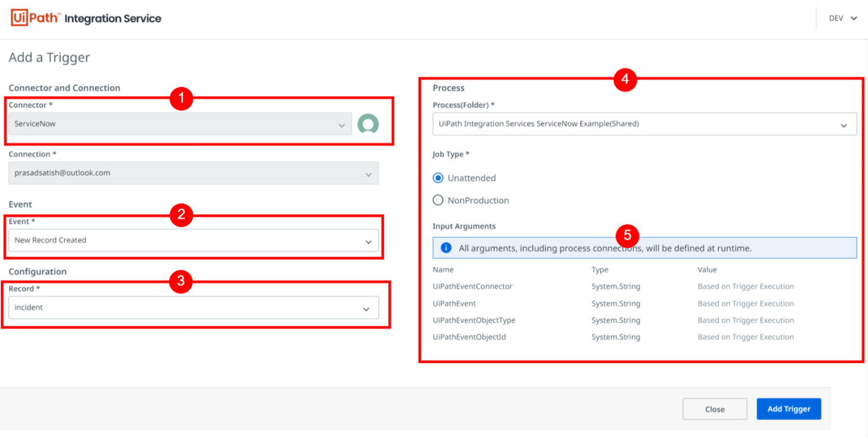
Task: Click the green ServiceNow connection avatar icon
Action: click(x=369, y=123)
